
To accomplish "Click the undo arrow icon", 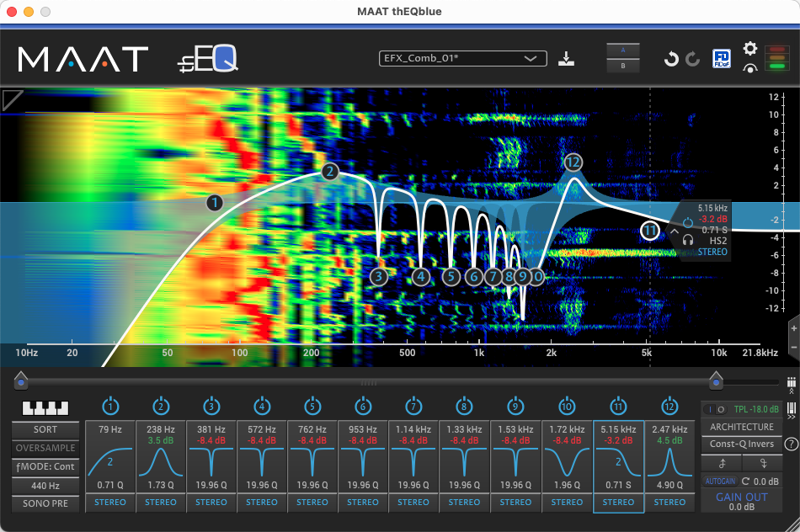I will pos(671,59).
